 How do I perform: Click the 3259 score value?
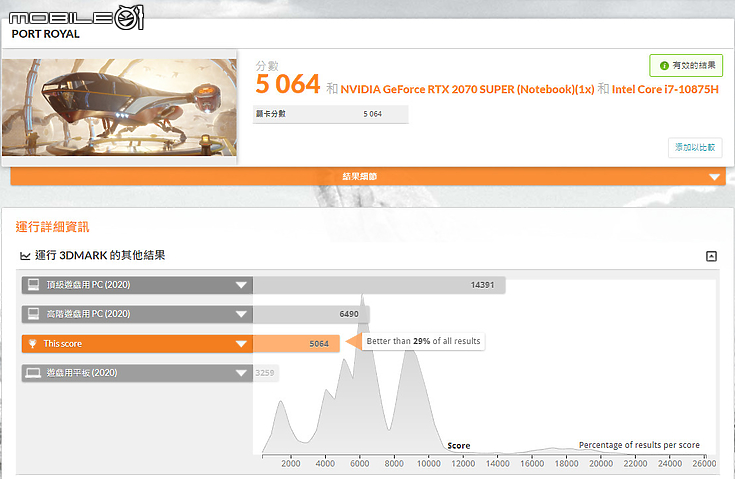[x=265, y=373]
